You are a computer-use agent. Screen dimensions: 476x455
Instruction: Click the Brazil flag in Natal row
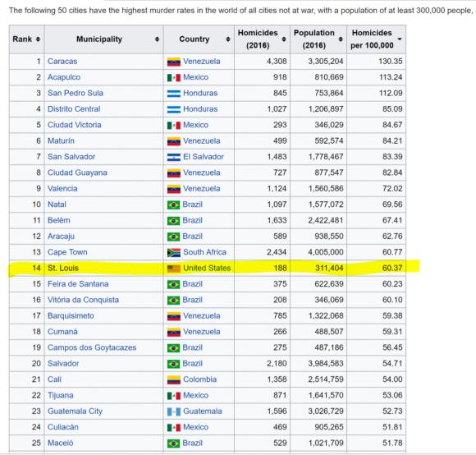(x=173, y=205)
